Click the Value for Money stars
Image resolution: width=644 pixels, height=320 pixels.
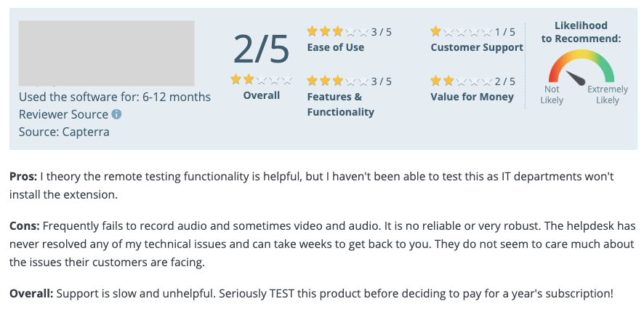(461, 81)
